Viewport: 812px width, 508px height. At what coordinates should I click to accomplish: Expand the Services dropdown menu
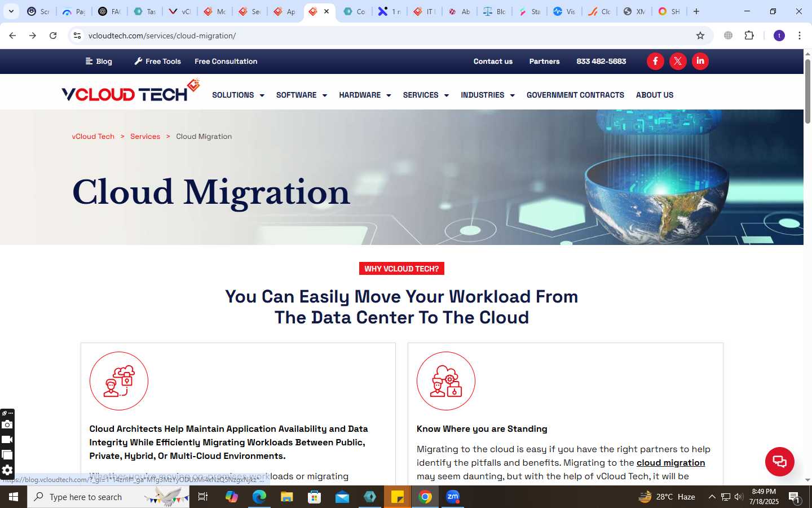click(426, 95)
